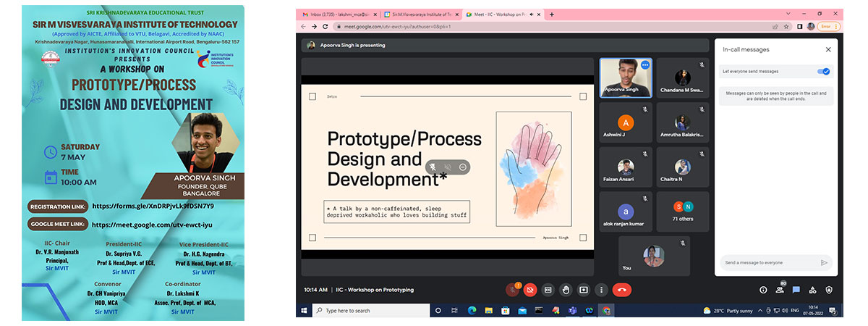Select Faizan Ansari participant tile
This screenshot has width=868, height=326.
(x=626, y=167)
